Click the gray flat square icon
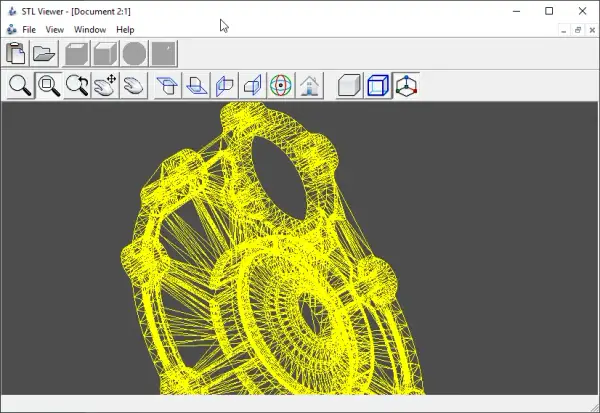This screenshot has height=413, width=600. 164,53
